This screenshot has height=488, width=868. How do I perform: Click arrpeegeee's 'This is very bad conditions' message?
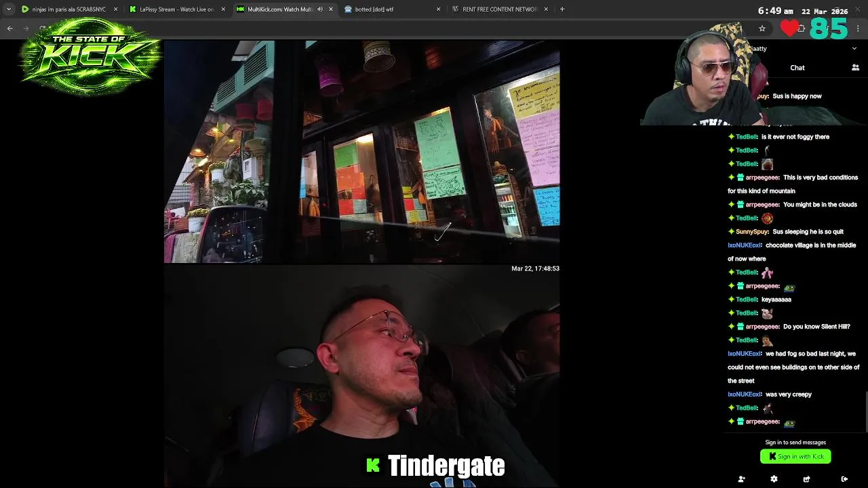793,184
